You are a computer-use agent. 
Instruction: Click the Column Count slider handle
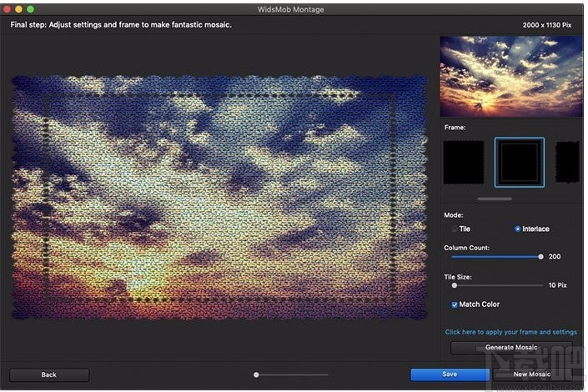540,257
